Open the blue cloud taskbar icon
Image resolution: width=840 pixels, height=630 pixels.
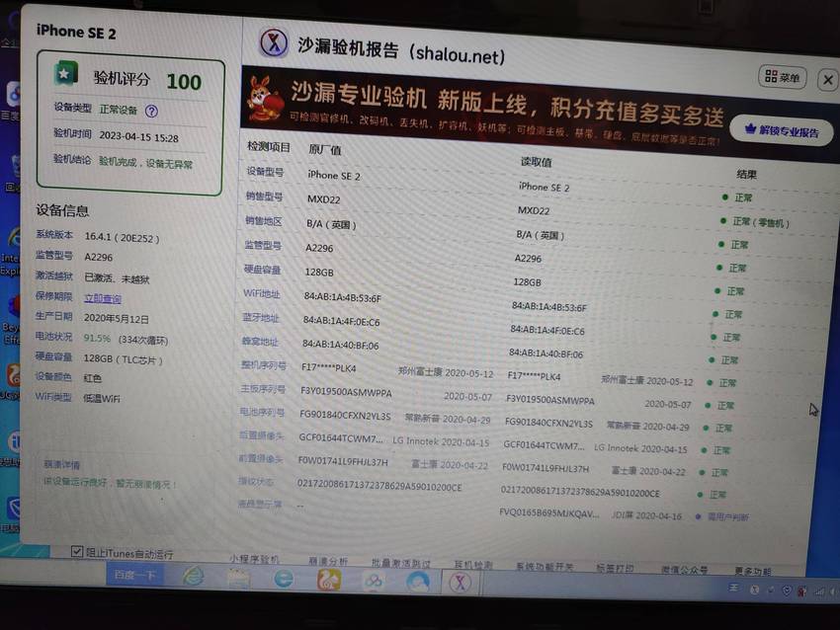418,582
